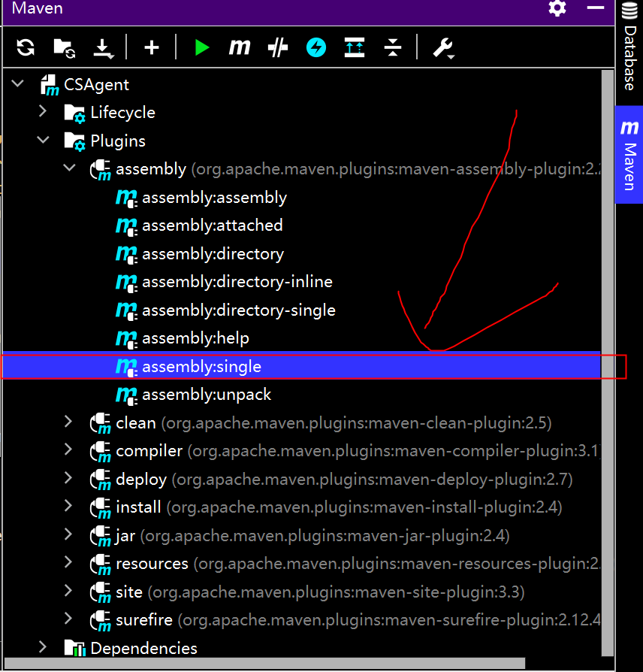The width and height of the screenshot is (643, 672).
Task: Collapse the assembly plugin node
Action: (69, 168)
